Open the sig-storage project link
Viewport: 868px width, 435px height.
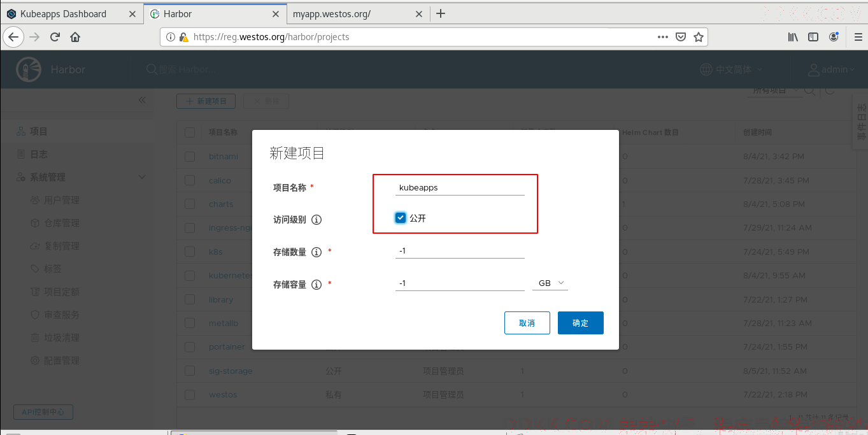231,371
